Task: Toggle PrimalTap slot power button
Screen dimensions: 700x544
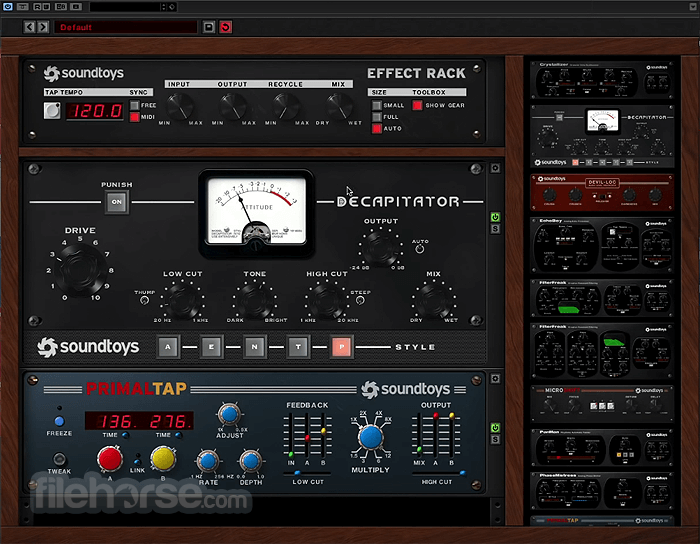Action: 495,428
